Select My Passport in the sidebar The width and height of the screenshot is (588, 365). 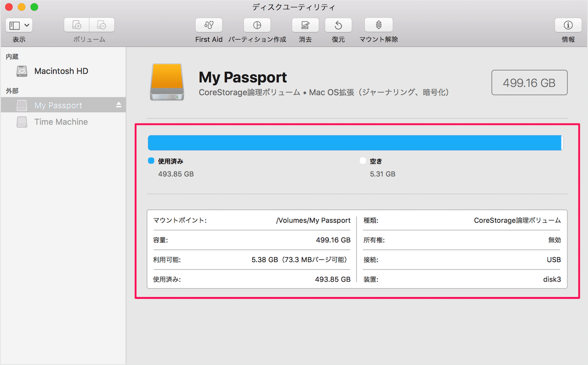click(x=63, y=105)
